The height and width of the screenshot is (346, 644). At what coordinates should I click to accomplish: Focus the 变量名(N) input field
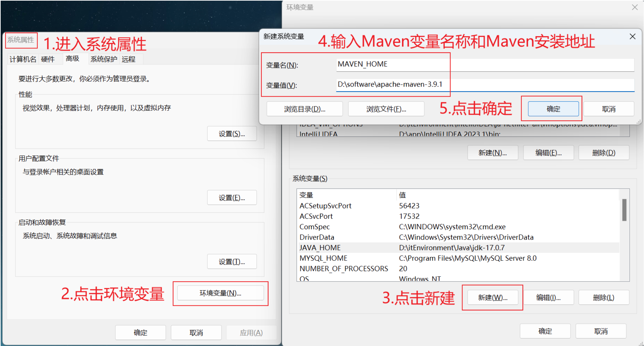coord(485,64)
